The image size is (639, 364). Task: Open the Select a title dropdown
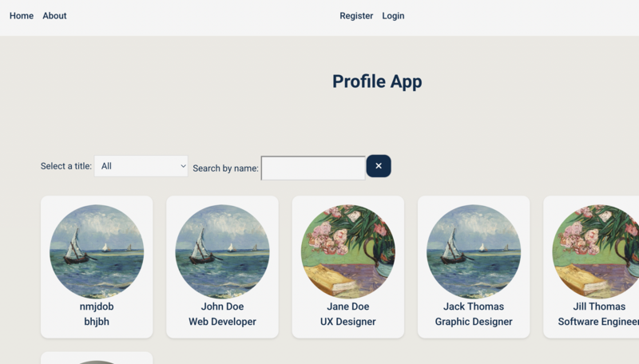click(141, 166)
